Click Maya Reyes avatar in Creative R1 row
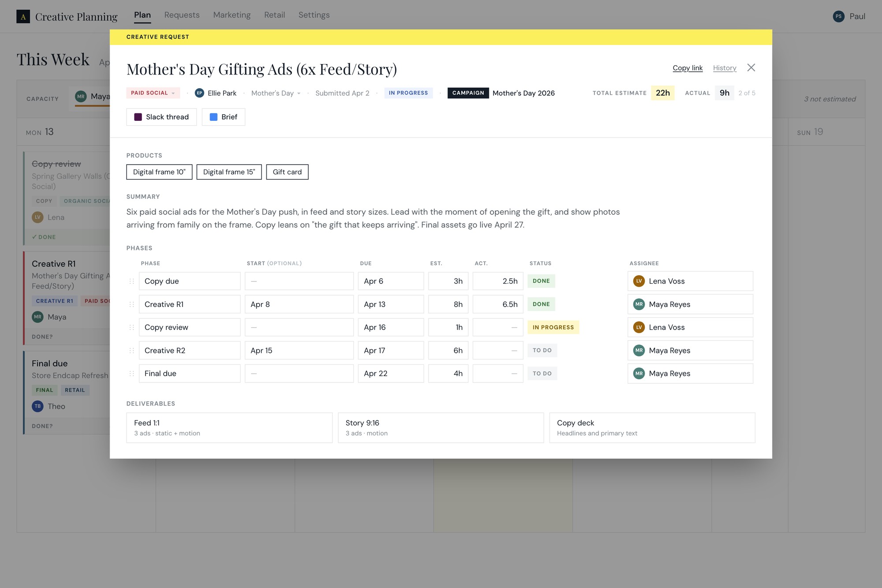Image resolution: width=882 pixels, height=588 pixels. [x=639, y=304]
